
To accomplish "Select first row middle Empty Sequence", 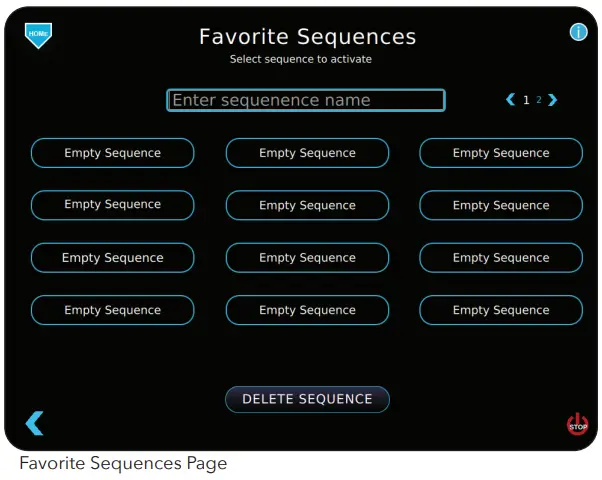I will (307, 153).
